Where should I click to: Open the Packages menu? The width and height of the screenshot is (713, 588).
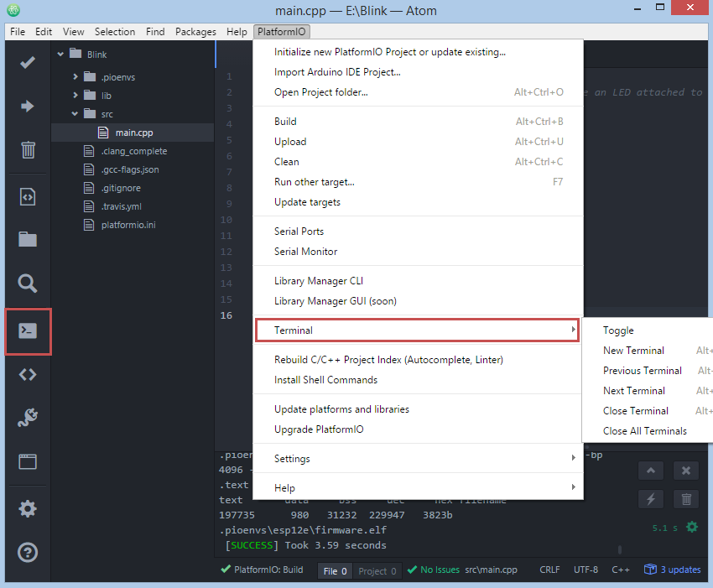195,31
